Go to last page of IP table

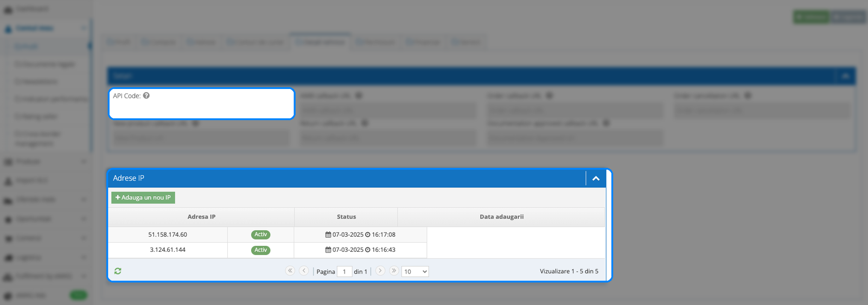point(394,270)
